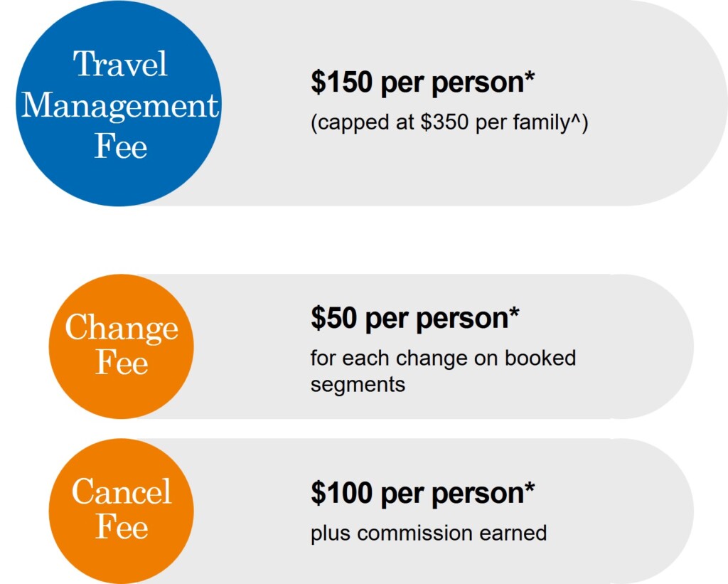Select the word "Management" in blue circle
Screen dimensions: 728x584
(120, 105)
